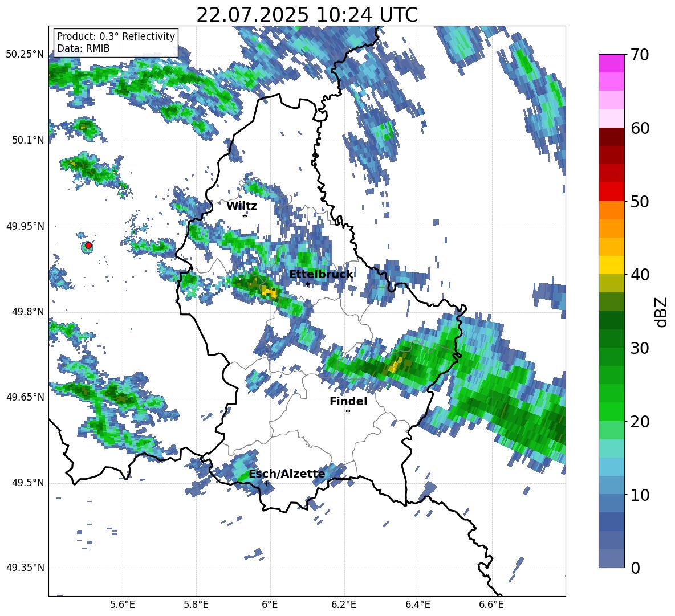
Task: Click the Data: RMIB text
Action: pyautogui.click(x=83, y=48)
